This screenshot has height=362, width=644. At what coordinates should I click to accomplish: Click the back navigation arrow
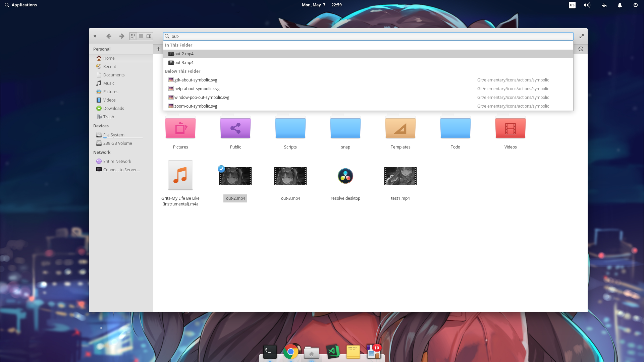click(x=109, y=36)
